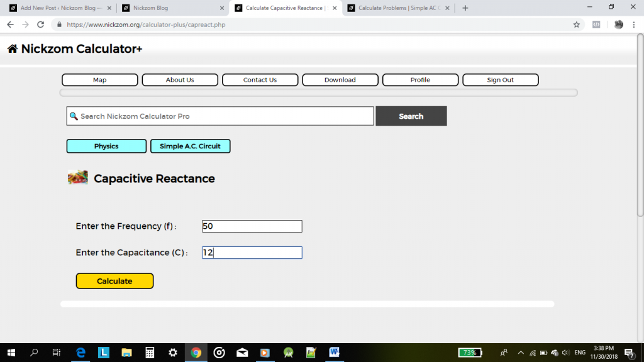Viewport: 644px width, 362px height.
Task: Open the People icon in system tray
Action: click(504, 353)
